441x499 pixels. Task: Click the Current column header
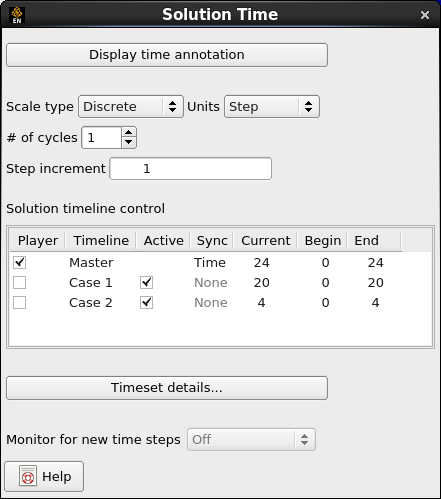click(x=266, y=241)
